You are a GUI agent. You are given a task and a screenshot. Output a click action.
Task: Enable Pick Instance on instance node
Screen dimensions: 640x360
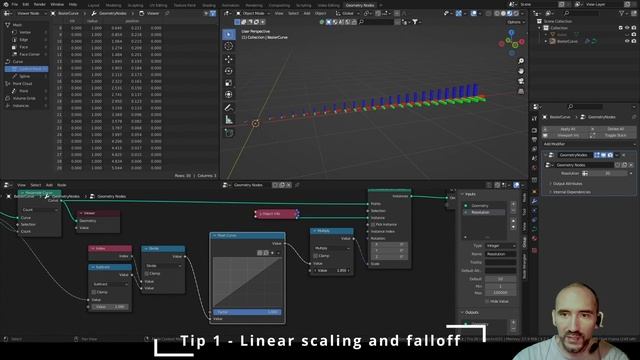click(x=373, y=224)
